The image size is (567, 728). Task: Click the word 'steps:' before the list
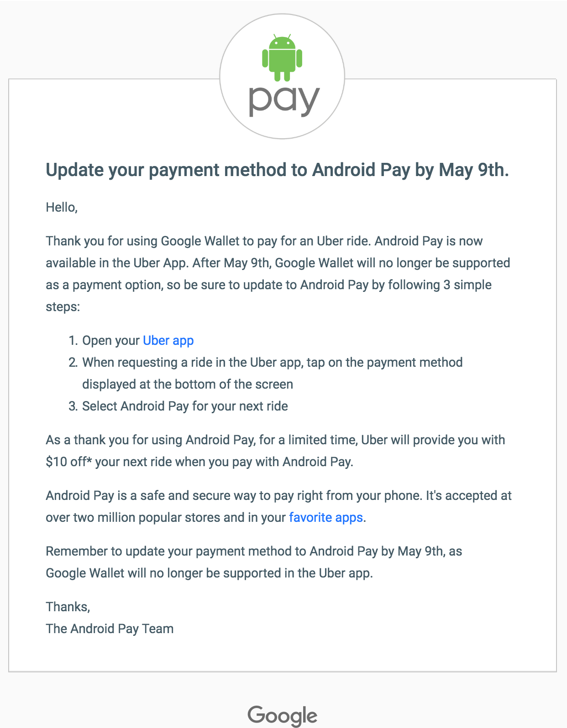click(63, 307)
